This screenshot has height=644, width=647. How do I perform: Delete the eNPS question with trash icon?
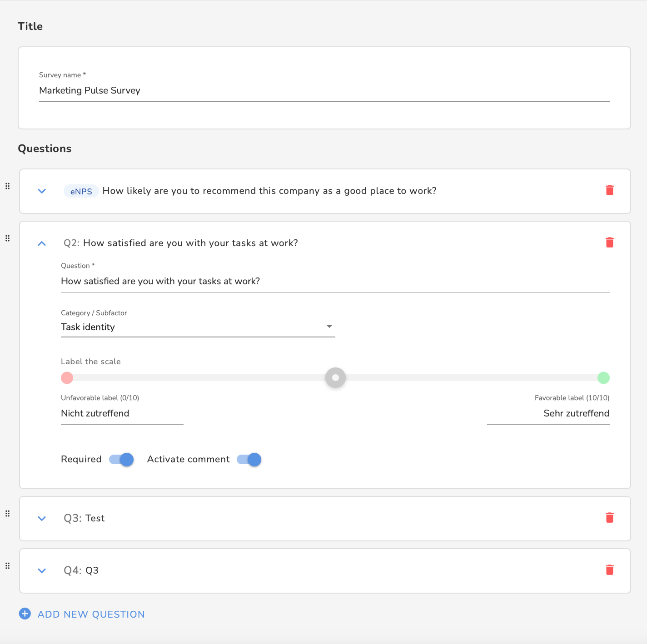610,190
